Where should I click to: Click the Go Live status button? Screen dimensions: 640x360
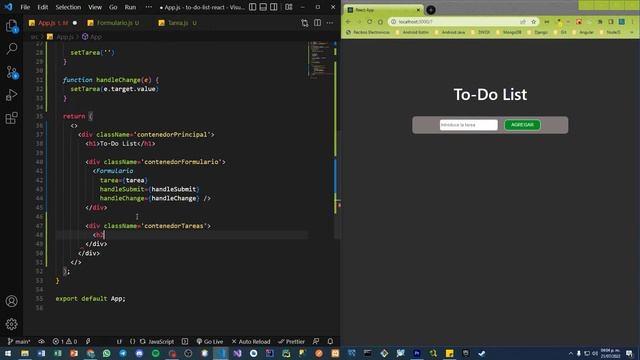[x=210, y=341]
